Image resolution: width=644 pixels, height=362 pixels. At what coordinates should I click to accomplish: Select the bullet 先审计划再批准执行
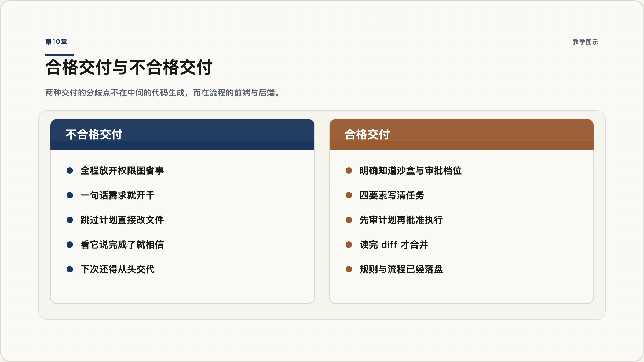coord(401,220)
